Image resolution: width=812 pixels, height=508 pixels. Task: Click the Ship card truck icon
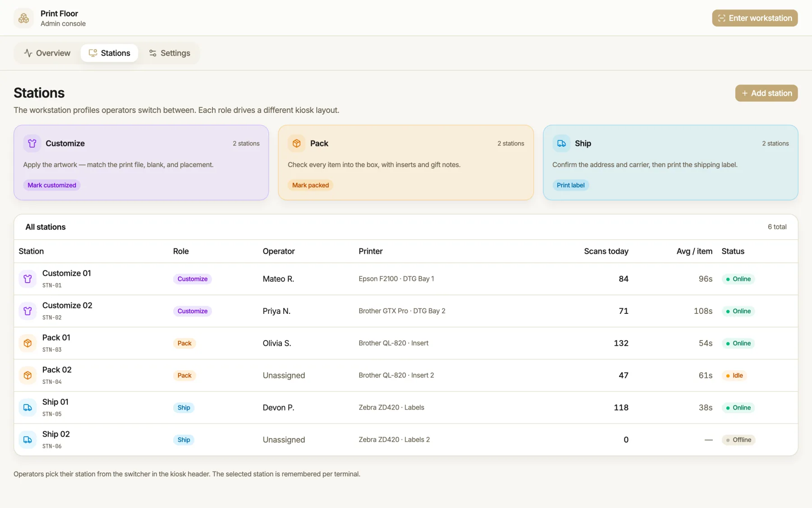(561, 143)
